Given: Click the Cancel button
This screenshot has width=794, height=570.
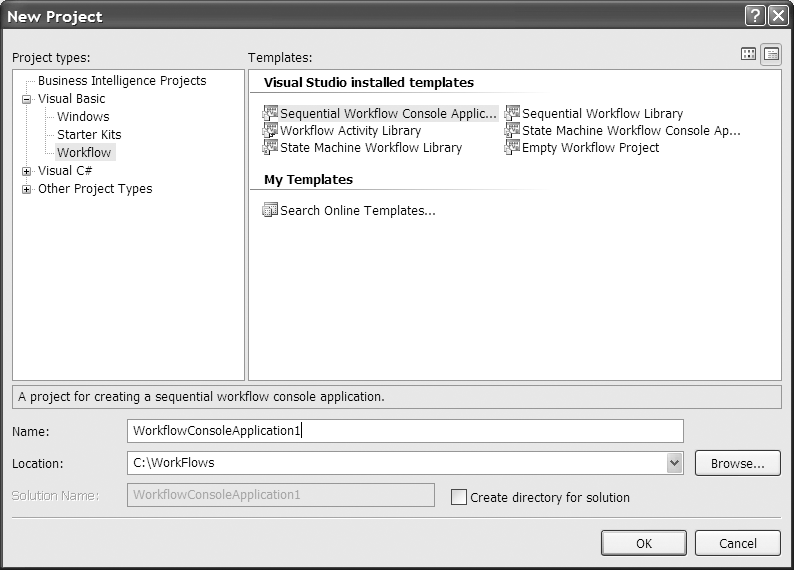Looking at the screenshot, I should 738,543.
